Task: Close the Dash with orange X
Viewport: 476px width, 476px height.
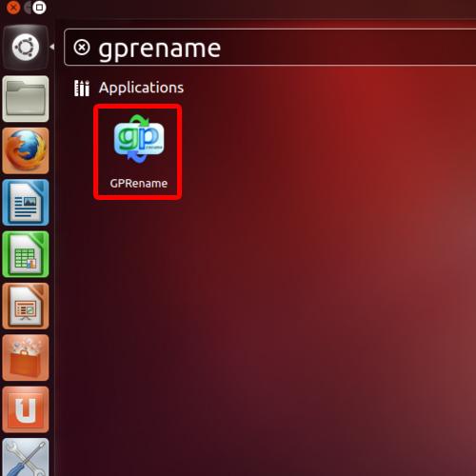Action: click(13, 8)
